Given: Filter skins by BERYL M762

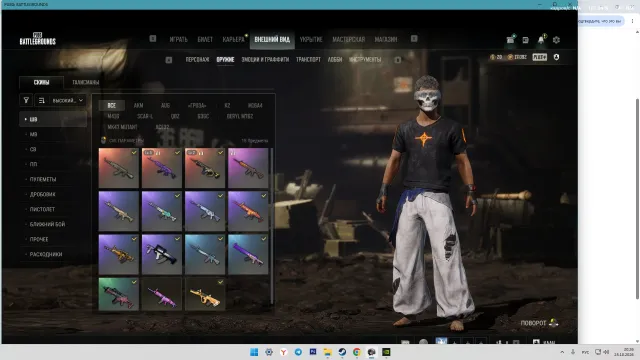Looking at the screenshot, I should click(240, 116).
